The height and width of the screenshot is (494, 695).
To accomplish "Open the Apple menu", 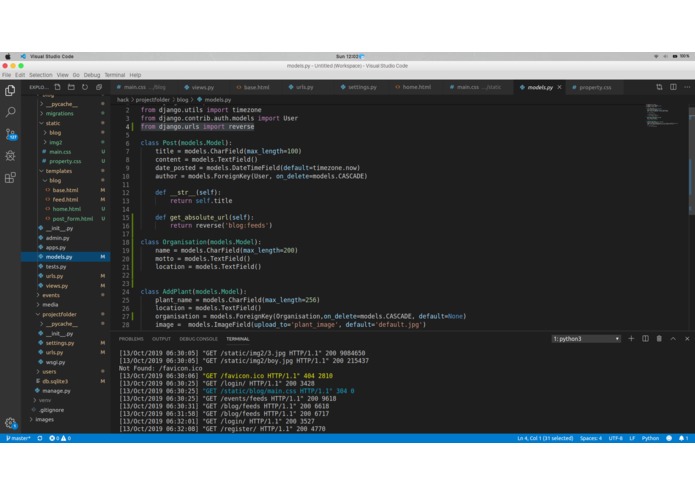I will tap(8, 56).
